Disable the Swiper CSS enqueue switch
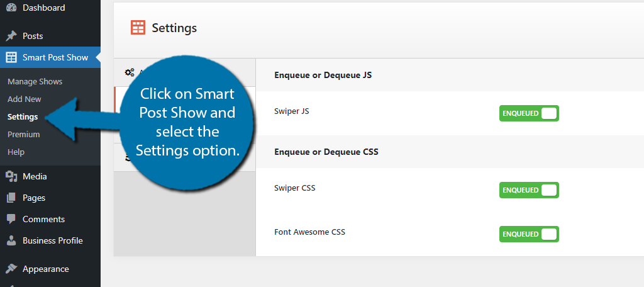The image size is (644, 287). pos(529,190)
